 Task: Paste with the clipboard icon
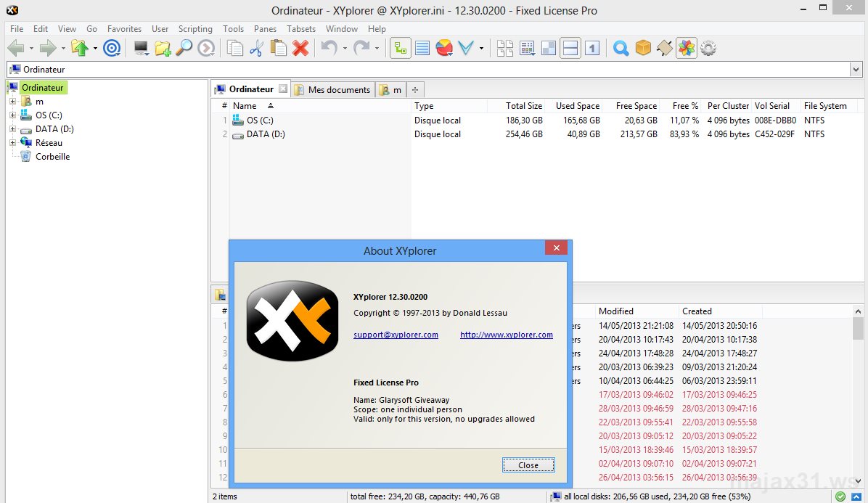click(x=279, y=49)
